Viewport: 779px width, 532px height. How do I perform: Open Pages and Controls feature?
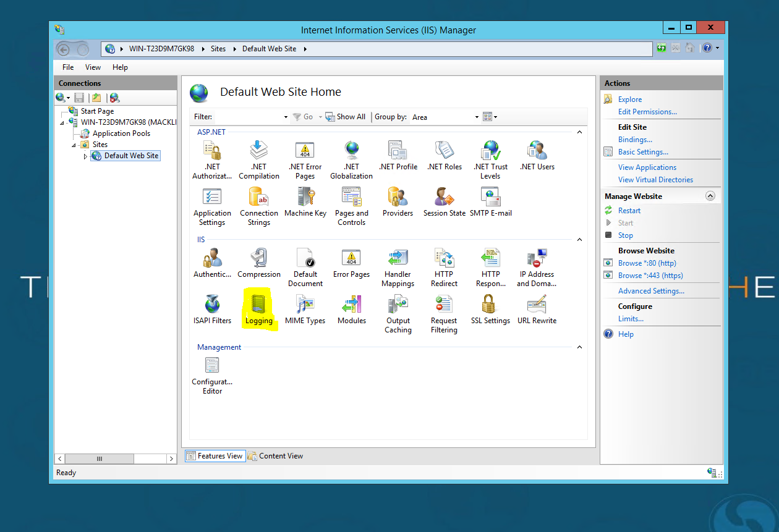351,206
